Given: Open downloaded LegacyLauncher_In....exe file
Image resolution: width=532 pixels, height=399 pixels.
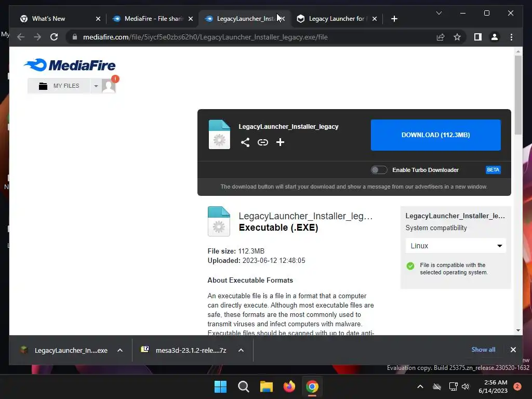Looking at the screenshot, I should point(64,350).
